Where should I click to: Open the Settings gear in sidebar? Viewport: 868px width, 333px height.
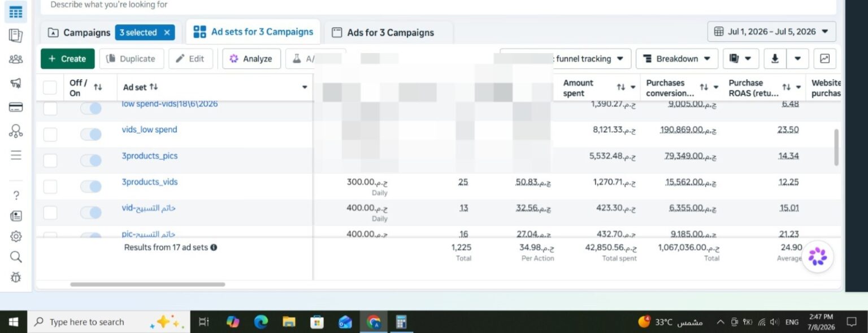16,236
